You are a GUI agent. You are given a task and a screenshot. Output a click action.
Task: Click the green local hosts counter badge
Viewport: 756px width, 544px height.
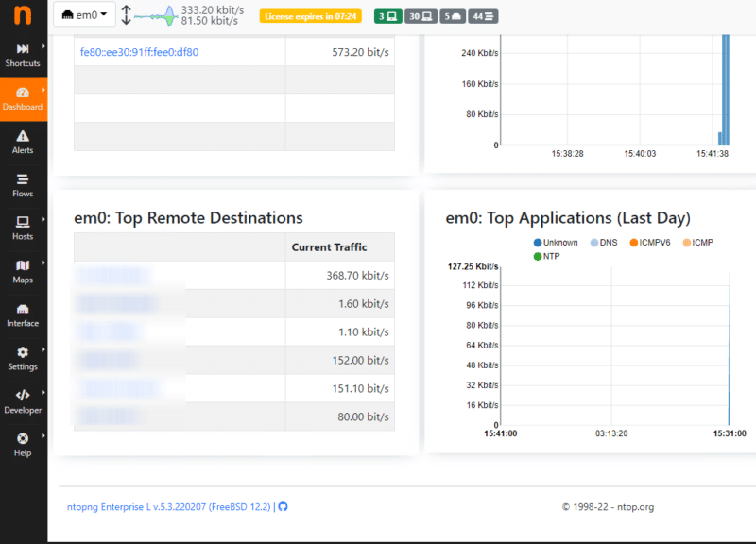tap(386, 15)
